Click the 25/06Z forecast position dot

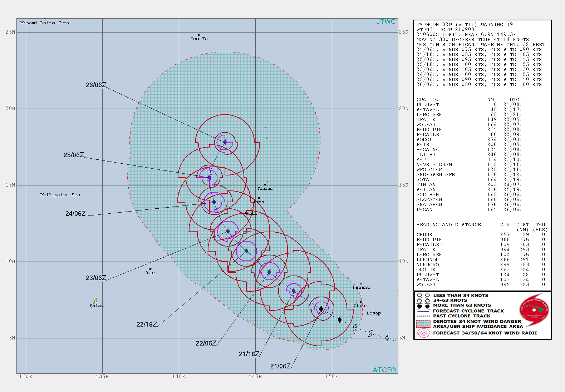tap(210, 178)
